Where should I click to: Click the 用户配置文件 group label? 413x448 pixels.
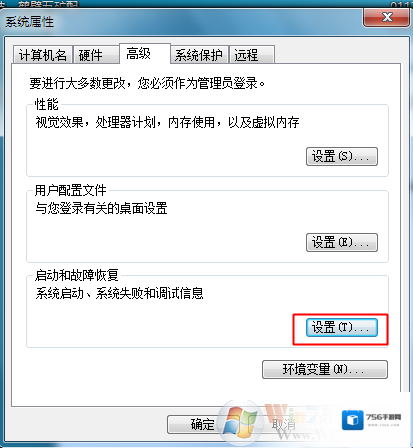click(70, 190)
